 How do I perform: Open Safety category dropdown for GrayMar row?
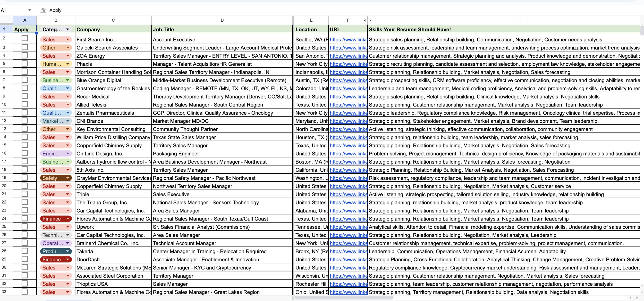pyautogui.click(x=68, y=178)
